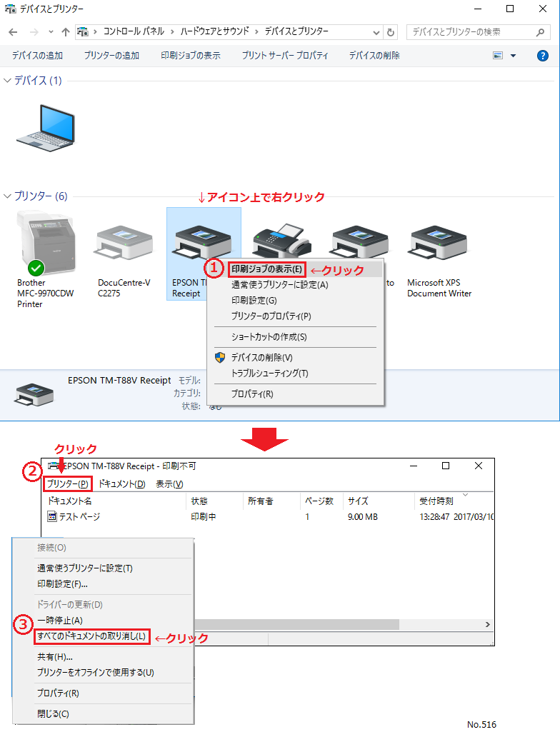Screen dimensions: 560x737
Task: Click プリンターの追加 toolbar command
Action: pos(111,56)
